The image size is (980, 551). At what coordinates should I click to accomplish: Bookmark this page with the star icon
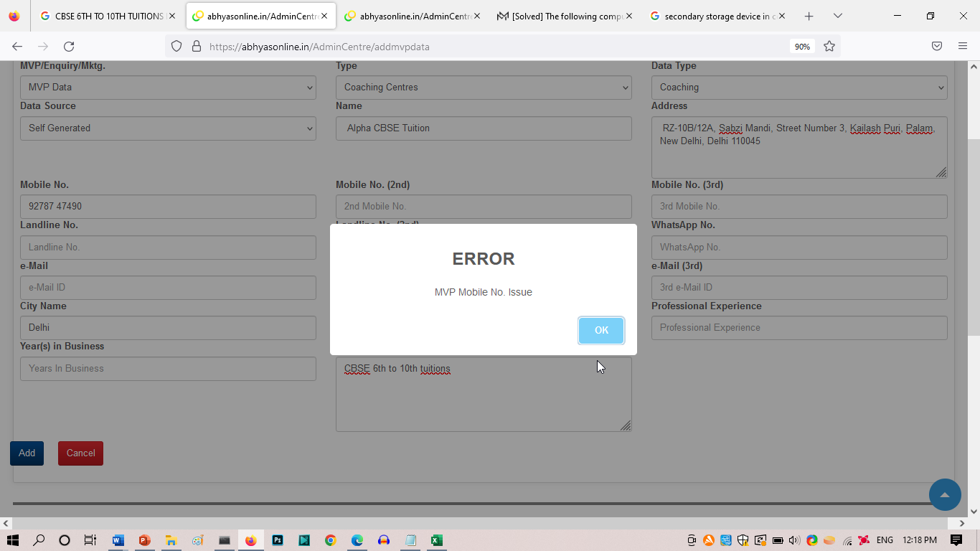[829, 47]
